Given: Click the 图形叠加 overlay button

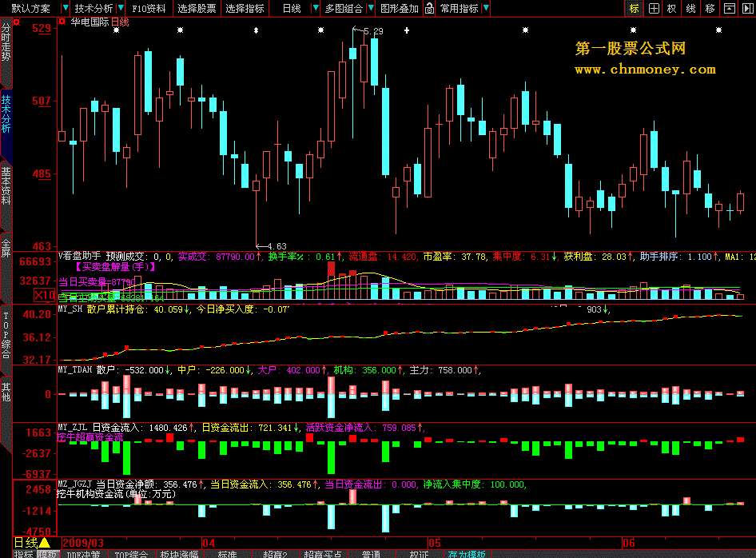Looking at the screenshot, I should [400, 9].
